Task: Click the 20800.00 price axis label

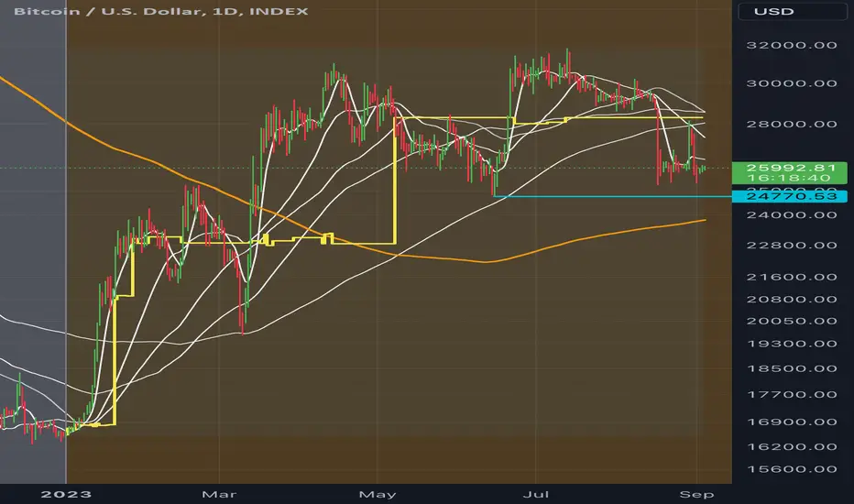Action: click(x=792, y=299)
